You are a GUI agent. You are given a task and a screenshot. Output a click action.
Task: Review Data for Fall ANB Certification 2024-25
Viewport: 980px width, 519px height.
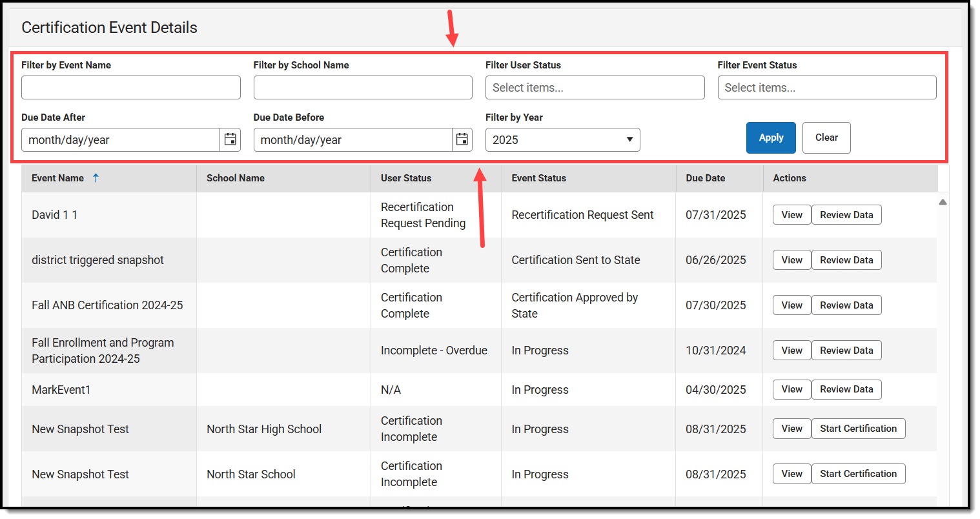(x=846, y=305)
